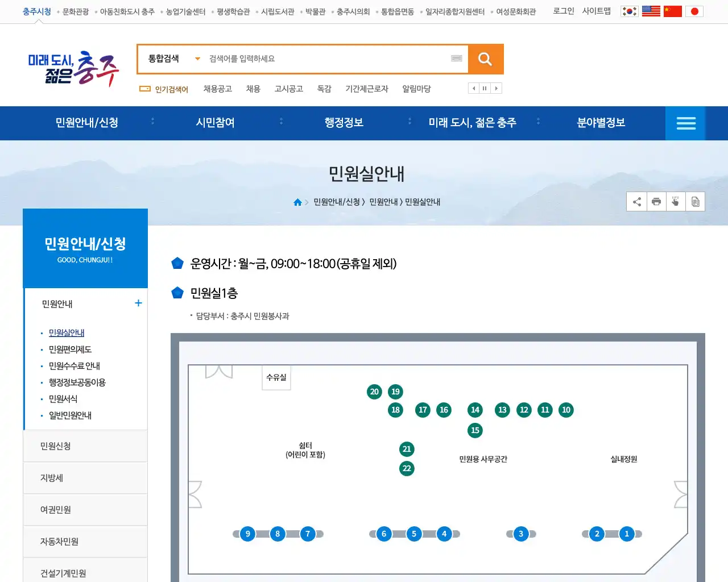Viewport: 728px width, 582px height.
Task: Open the 시민참여 main menu
Action: [216, 123]
